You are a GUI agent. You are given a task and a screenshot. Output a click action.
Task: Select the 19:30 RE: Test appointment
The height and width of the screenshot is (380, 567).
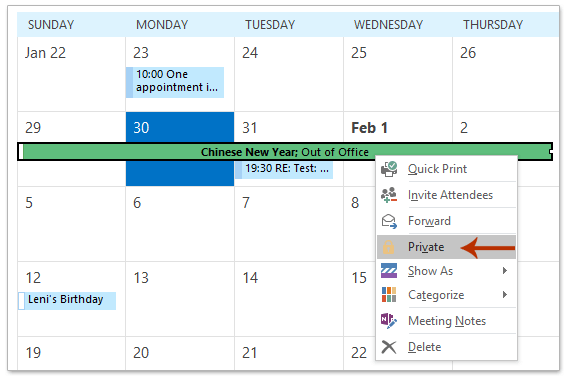click(284, 170)
